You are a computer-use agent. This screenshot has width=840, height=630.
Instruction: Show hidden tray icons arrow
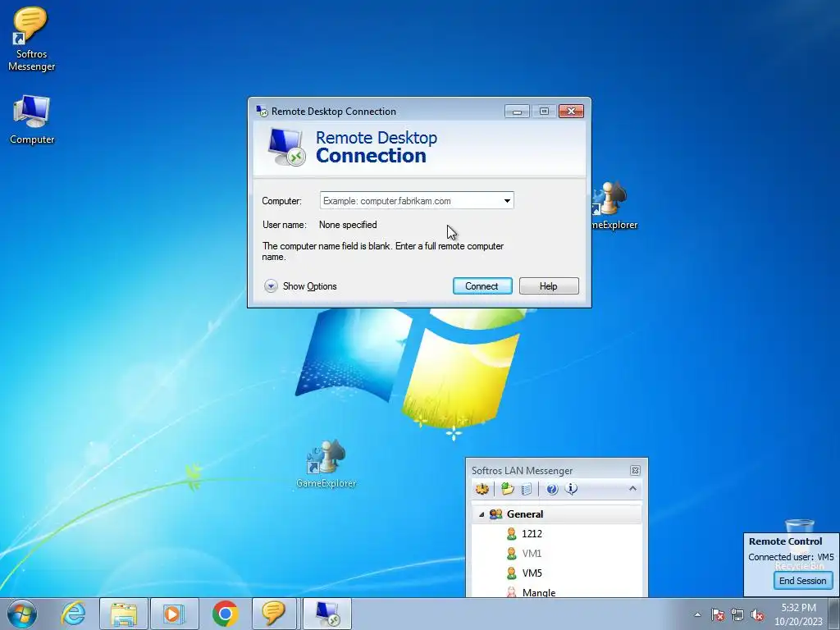click(697, 614)
